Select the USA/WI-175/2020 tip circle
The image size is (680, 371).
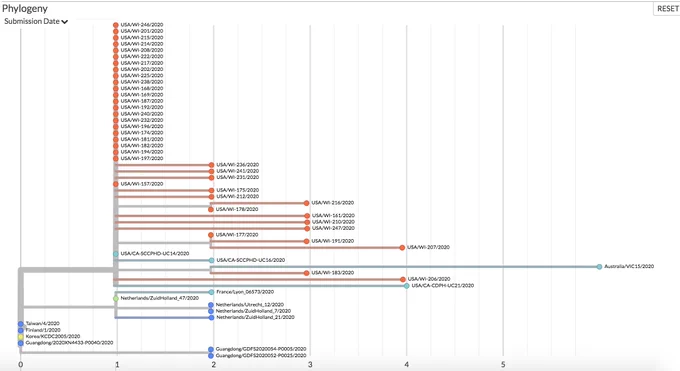coord(211,190)
